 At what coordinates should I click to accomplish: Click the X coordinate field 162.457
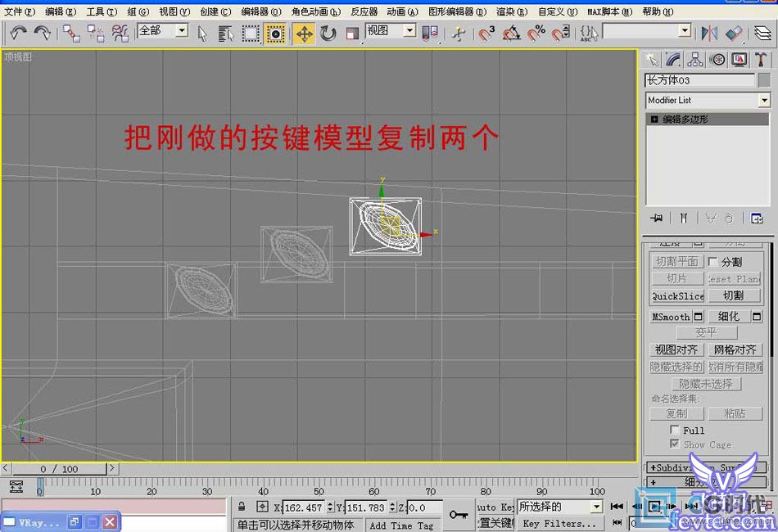click(304, 507)
